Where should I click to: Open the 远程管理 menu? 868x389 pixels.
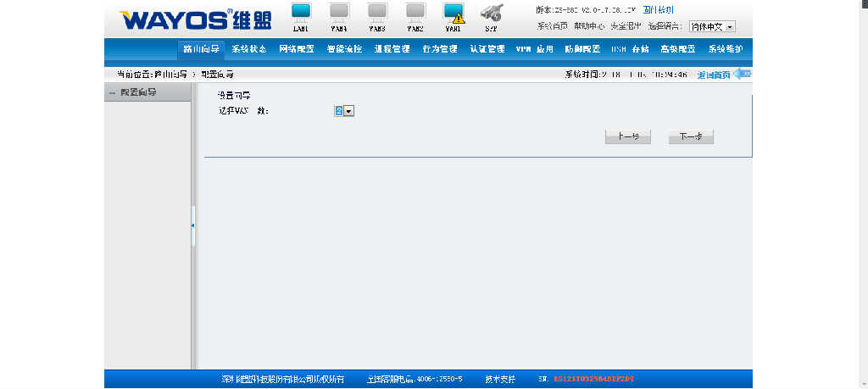(392, 49)
